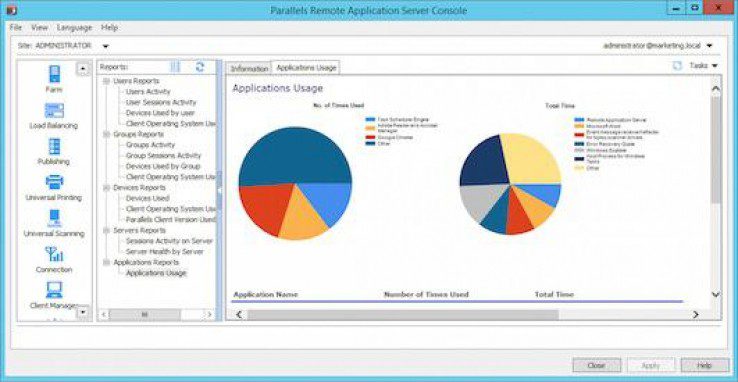This screenshot has height=382, width=738.
Task: Expand the Tasks dropdown menu
Action: click(x=704, y=66)
